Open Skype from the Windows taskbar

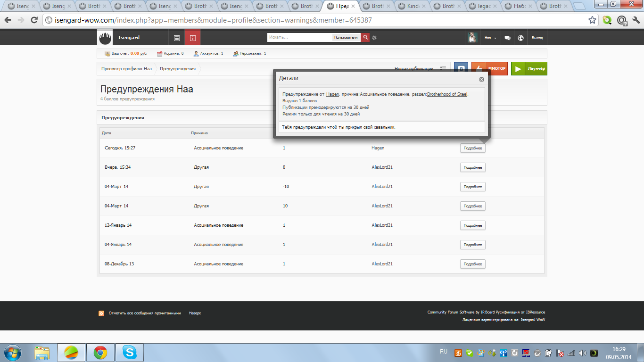click(x=130, y=352)
